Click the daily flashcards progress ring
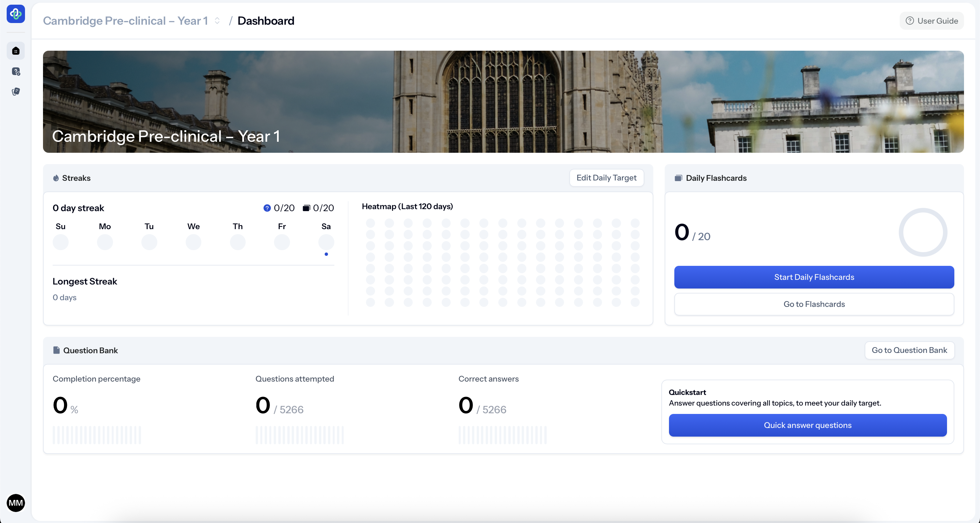980x523 pixels. pos(923,232)
